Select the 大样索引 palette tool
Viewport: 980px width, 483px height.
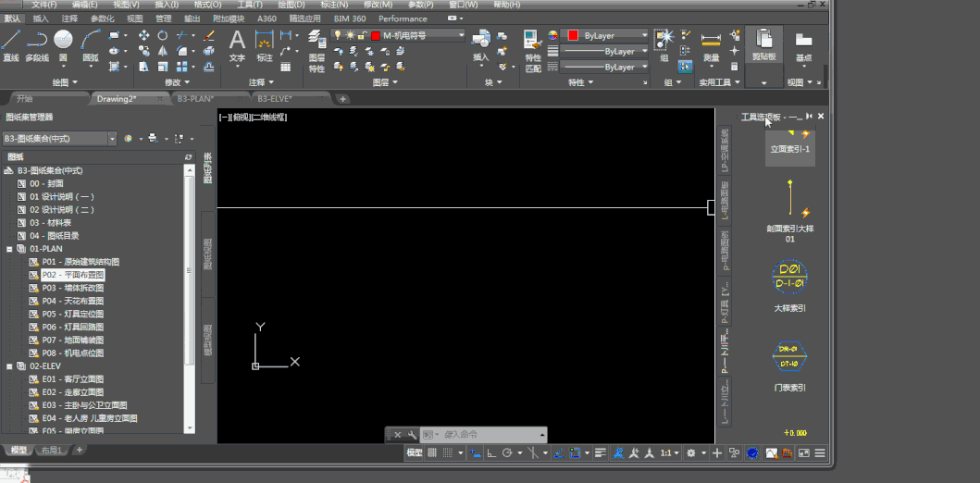pyautogui.click(x=790, y=286)
